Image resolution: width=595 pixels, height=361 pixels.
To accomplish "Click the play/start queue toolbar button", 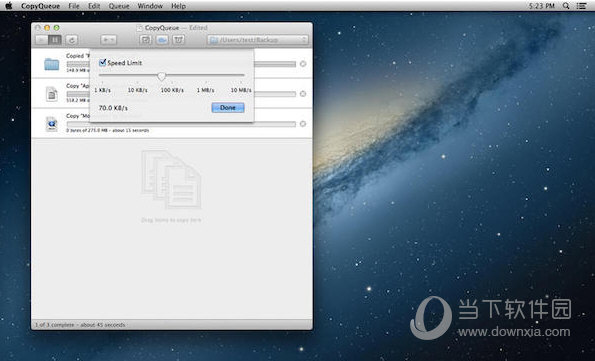I will click(x=41, y=39).
